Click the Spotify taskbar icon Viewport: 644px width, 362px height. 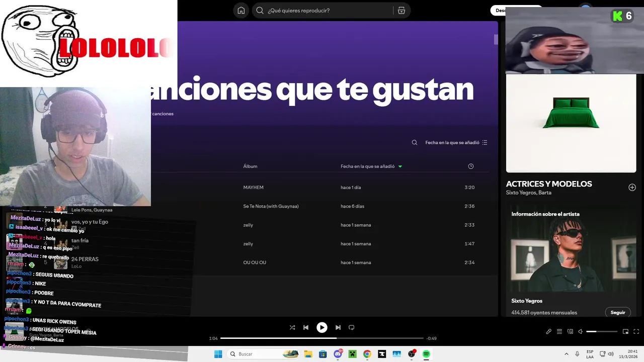(x=426, y=354)
